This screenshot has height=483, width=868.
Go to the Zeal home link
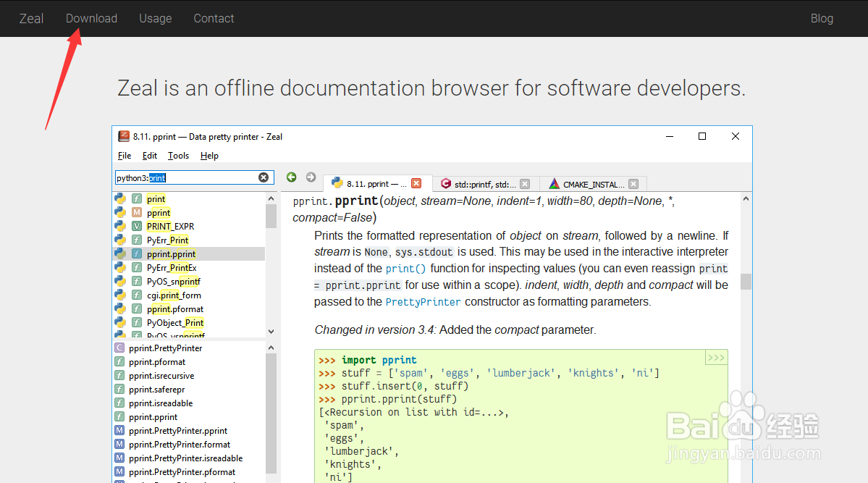31,18
